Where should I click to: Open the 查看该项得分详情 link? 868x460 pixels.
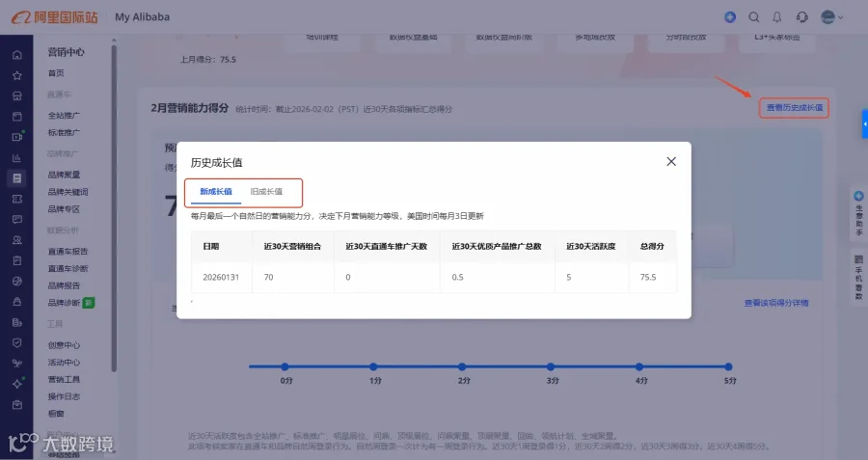(x=776, y=303)
